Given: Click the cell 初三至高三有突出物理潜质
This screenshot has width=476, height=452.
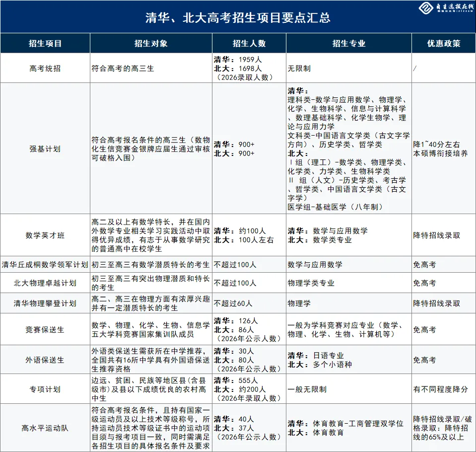Looking at the screenshot, I should point(151,283).
